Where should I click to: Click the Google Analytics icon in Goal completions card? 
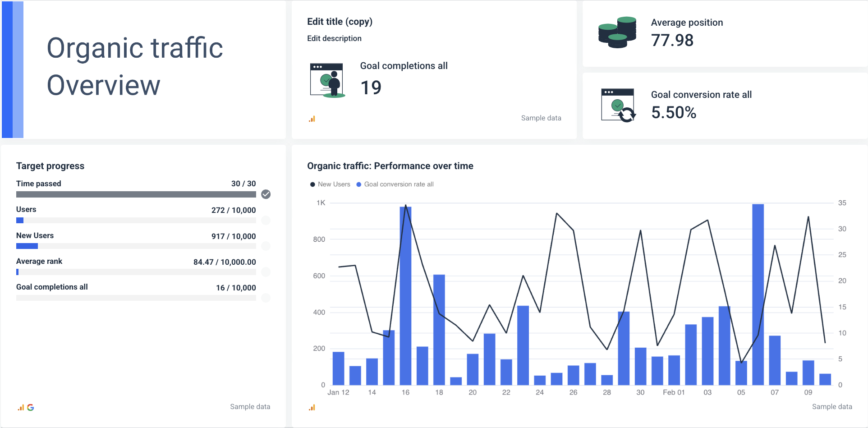point(312,119)
